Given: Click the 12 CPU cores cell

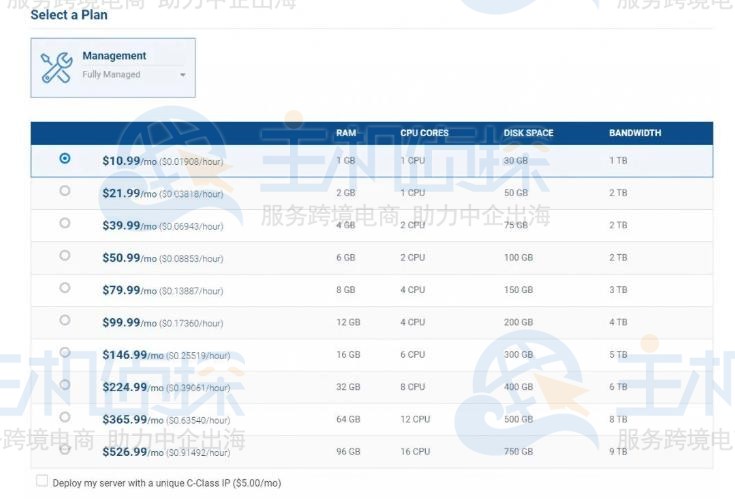Looking at the screenshot, I should [x=415, y=419].
